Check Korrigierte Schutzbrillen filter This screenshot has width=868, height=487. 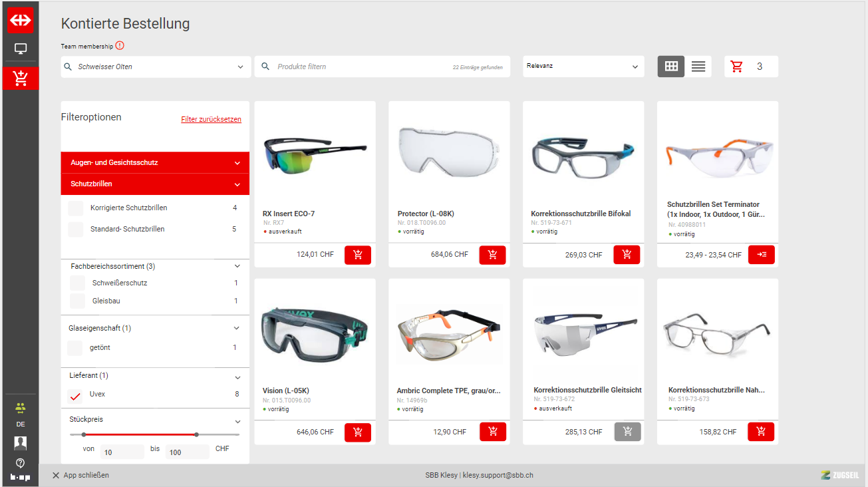(x=76, y=208)
